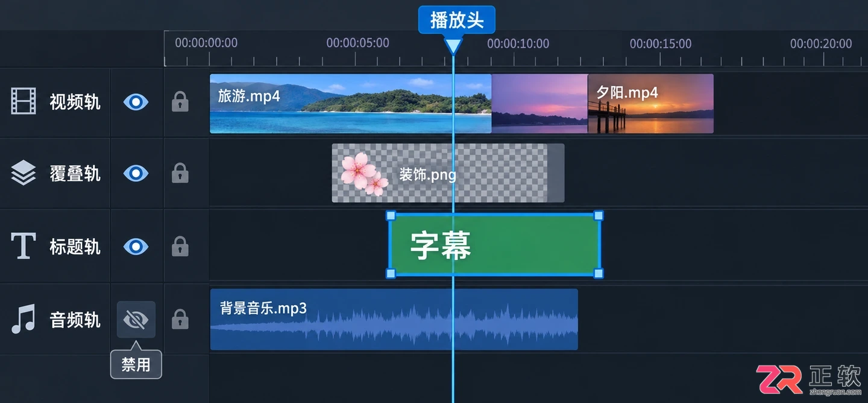Screen dimensions: 868x403
Task: Lock the 覆叠轨 overlay track
Action: click(x=180, y=173)
